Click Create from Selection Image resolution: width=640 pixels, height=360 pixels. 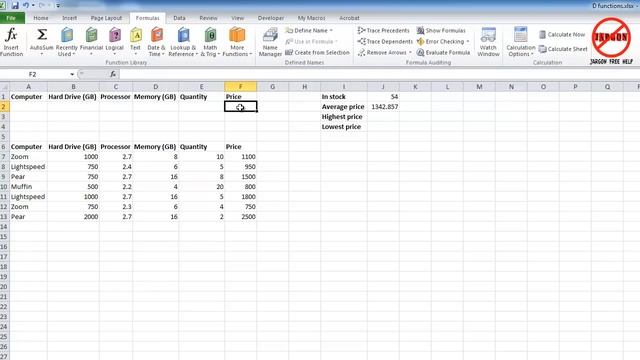(x=317, y=53)
